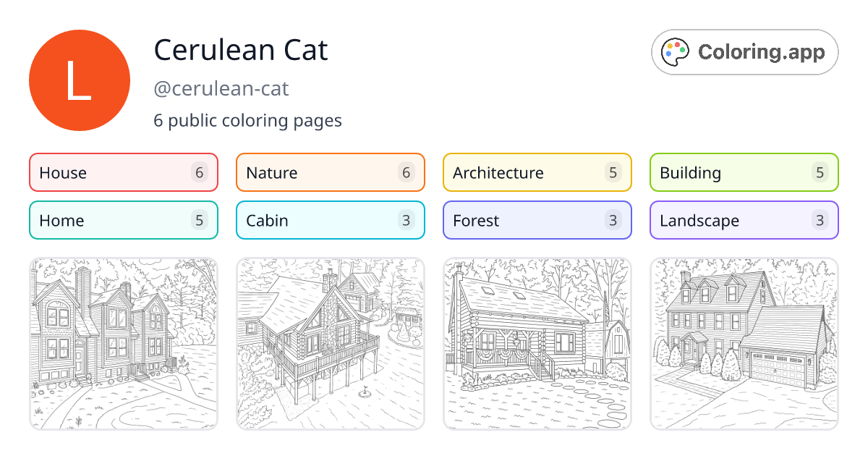Open the suburban house with garage page
The image size is (868, 456).
point(744,343)
